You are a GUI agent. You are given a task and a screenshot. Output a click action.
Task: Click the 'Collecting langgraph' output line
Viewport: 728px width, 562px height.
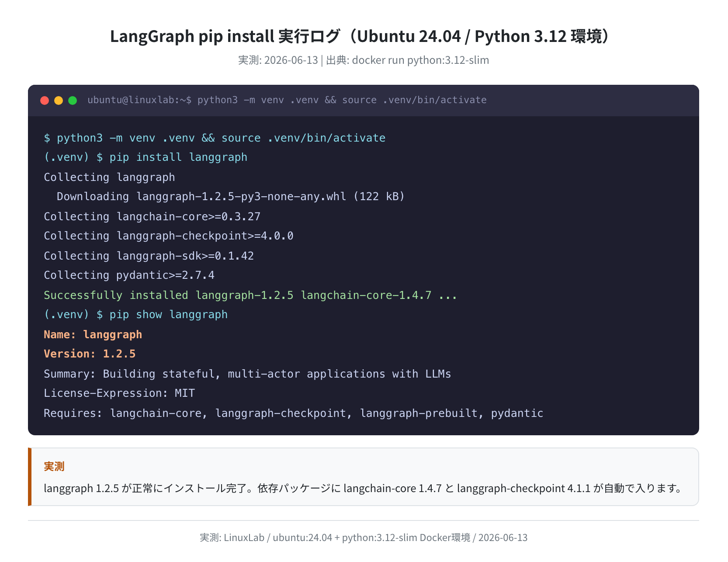tap(109, 177)
